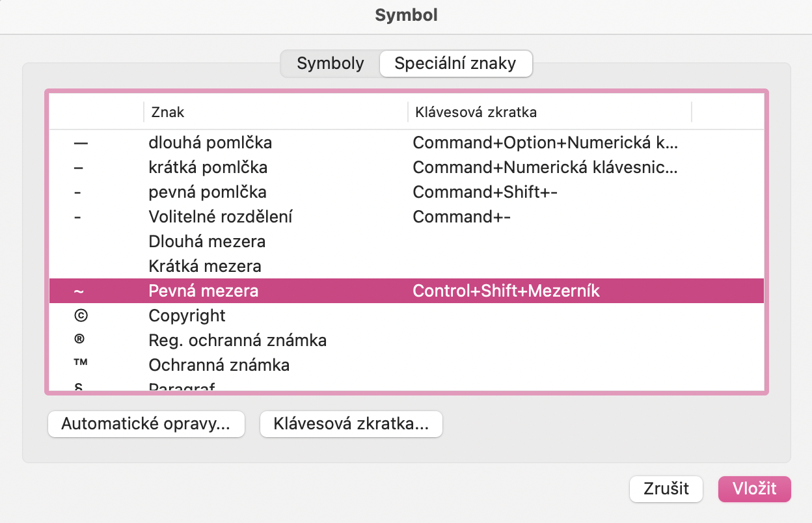This screenshot has width=812, height=523.
Task: Click the Vložit button
Action: 754,489
